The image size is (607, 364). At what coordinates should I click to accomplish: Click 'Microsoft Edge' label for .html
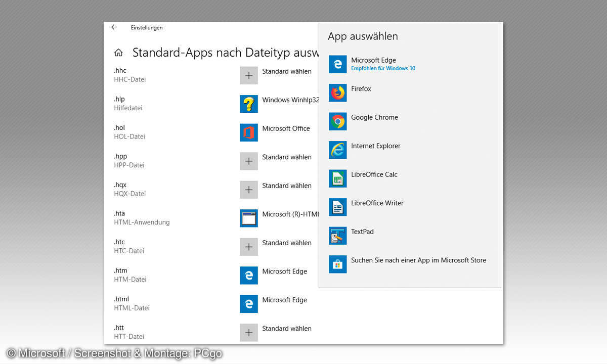point(284,300)
